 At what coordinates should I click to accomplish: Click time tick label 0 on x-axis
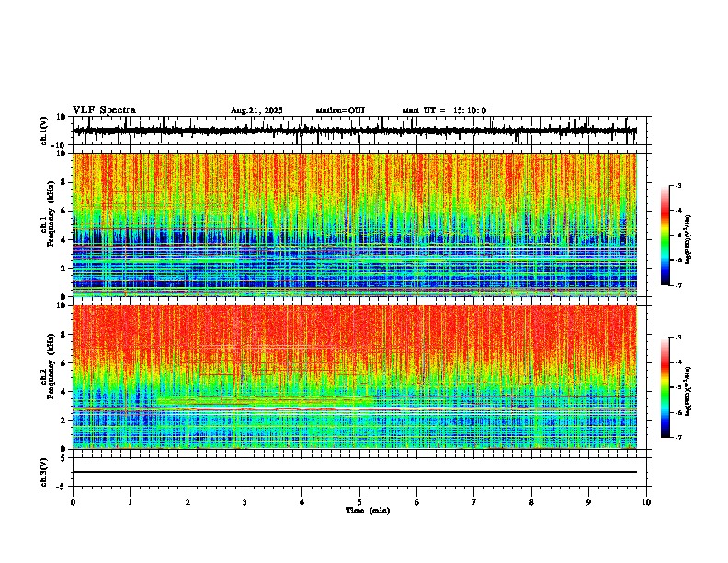(73, 502)
